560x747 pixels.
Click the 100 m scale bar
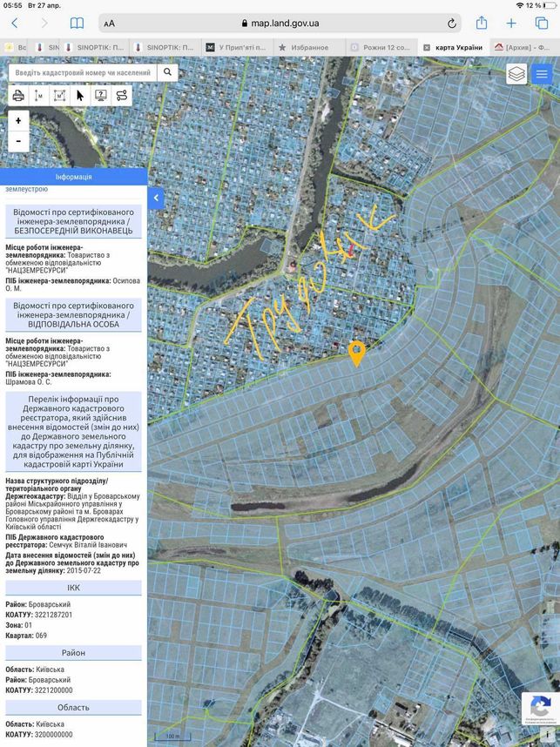pyautogui.click(x=172, y=737)
